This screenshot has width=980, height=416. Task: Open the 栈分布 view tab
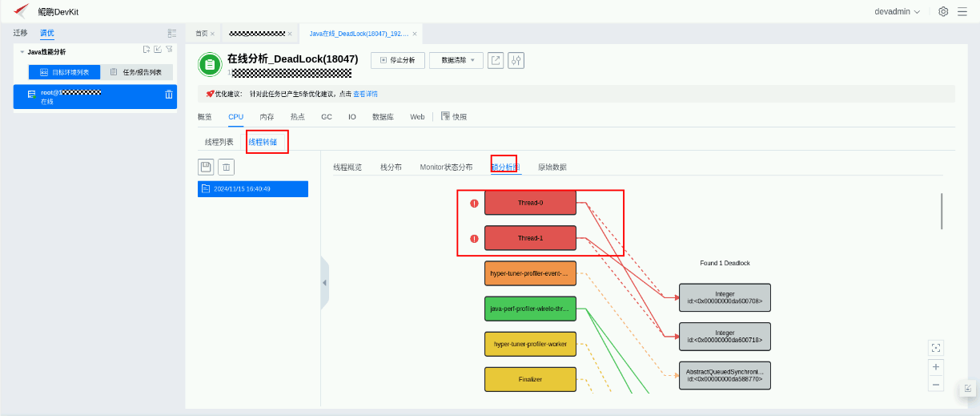tap(391, 168)
